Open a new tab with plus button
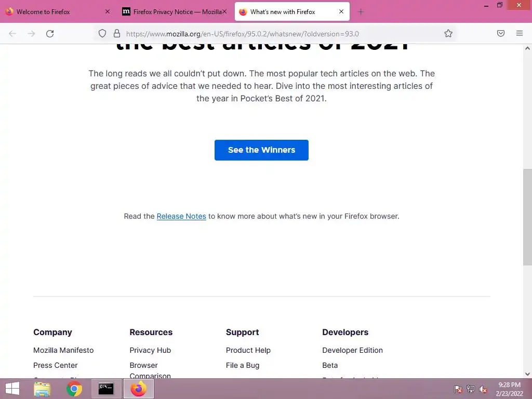 click(x=361, y=12)
